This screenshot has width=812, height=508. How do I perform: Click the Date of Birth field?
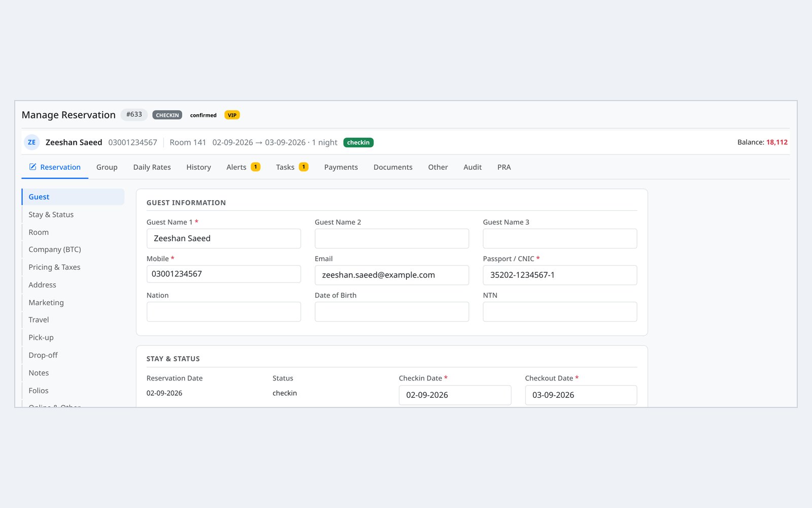(392, 311)
